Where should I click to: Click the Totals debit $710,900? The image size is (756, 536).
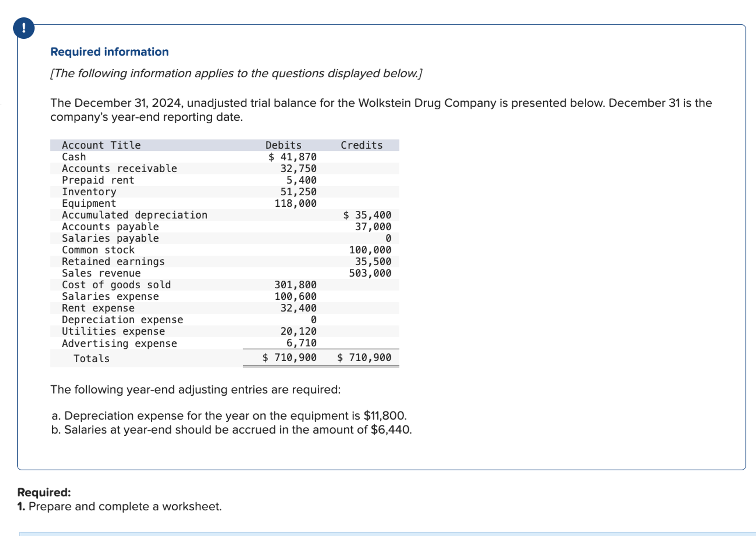pos(289,358)
